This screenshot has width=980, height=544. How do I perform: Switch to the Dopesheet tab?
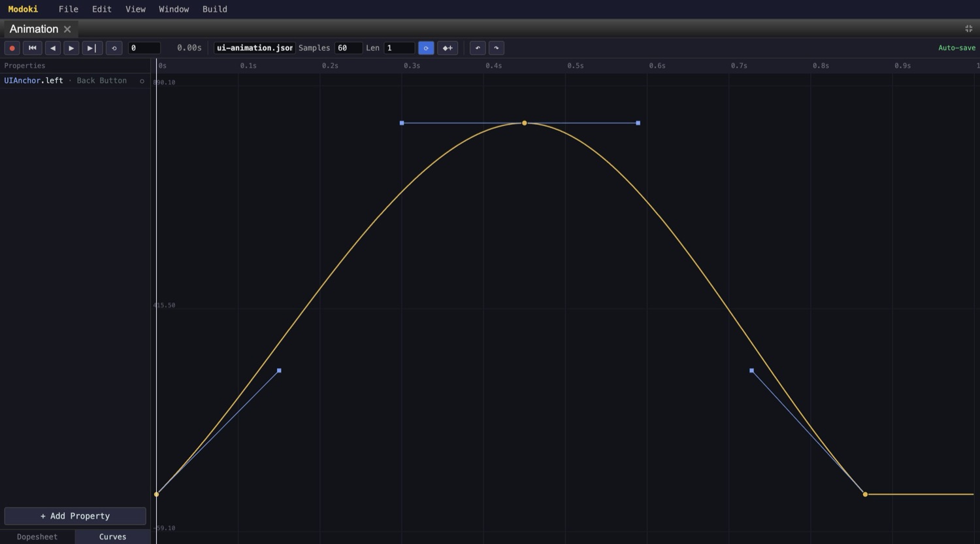click(37, 537)
